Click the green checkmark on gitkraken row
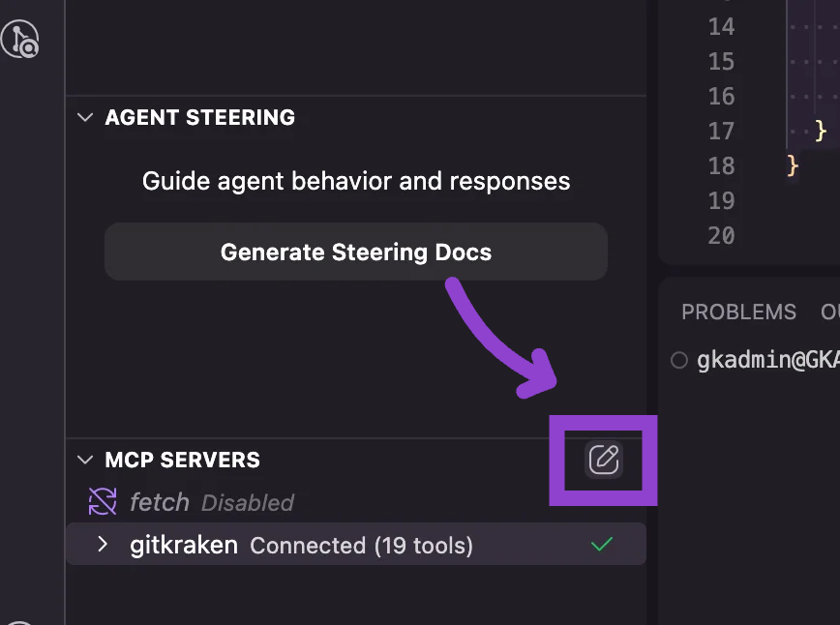 click(602, 545)
